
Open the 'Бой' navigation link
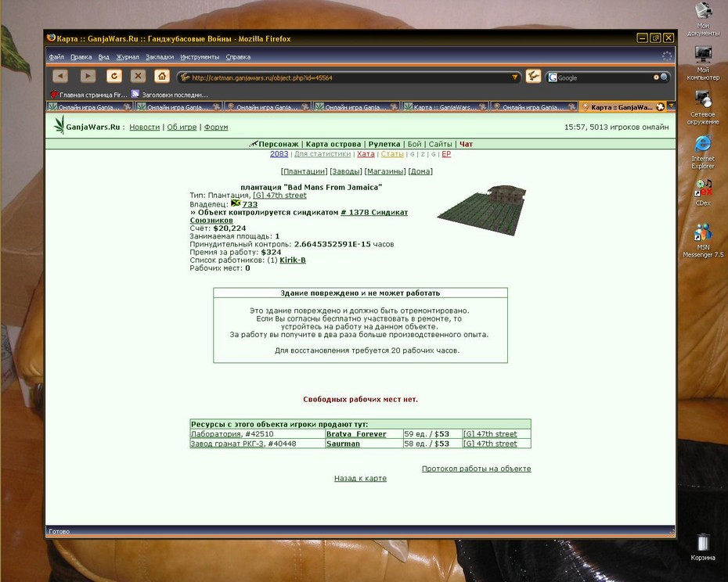coord(414,144)
